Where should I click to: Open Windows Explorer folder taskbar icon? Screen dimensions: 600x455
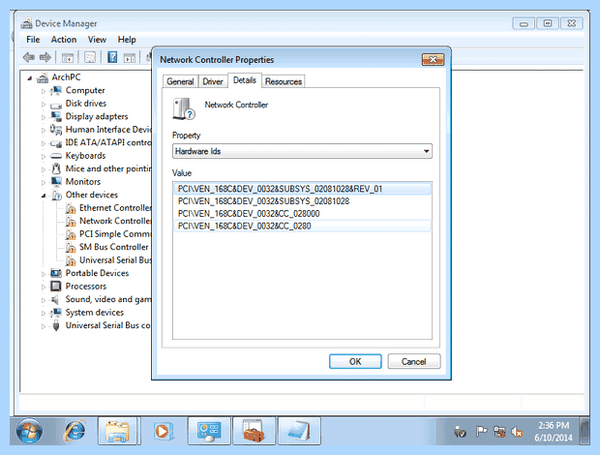pyautogui.click(x=117, y=431)
